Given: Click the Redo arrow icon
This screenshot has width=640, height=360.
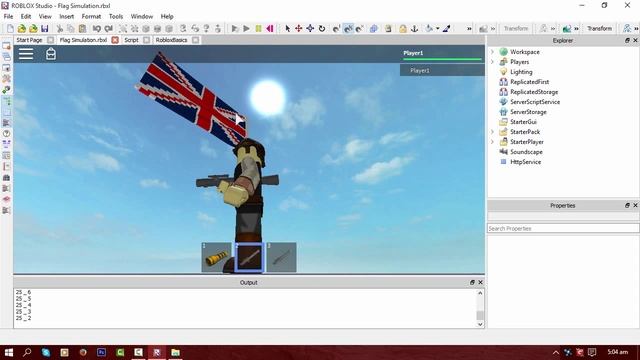Looking at the screenshot, I should pos(108,29).
